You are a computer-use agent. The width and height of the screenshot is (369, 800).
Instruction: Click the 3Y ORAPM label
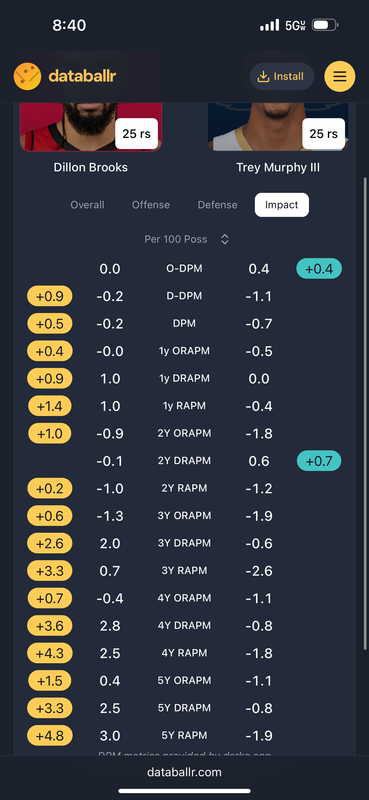pyautogui.click(x=184, y=516)
